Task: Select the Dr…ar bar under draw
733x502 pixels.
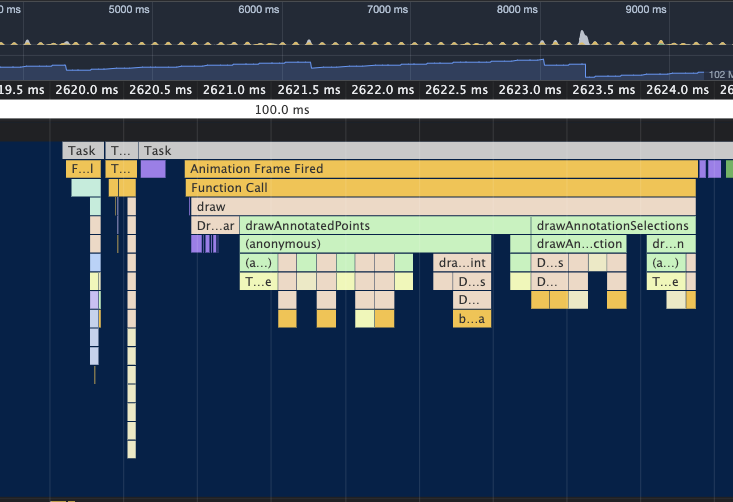Action: click(215, 225)
